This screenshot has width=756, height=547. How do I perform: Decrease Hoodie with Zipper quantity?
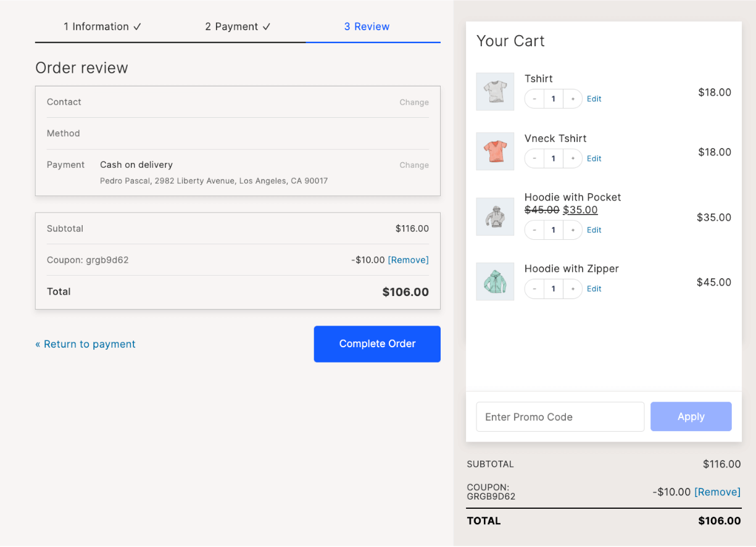[534, 289]
